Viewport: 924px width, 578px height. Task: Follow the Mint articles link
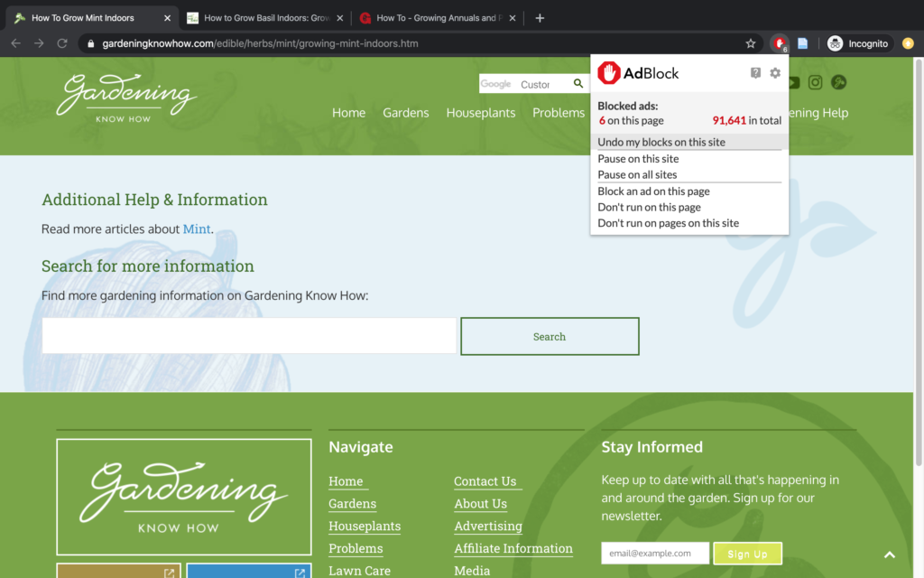[x=196, y=228]
